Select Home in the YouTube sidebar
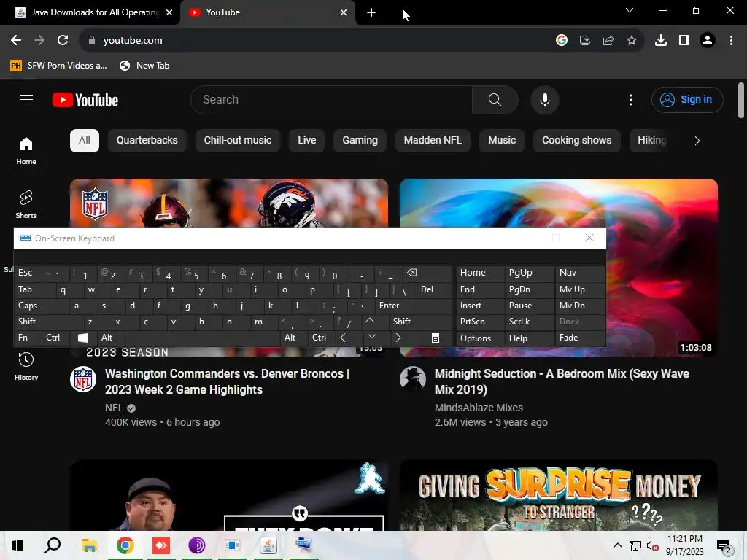 coord(26,150)
